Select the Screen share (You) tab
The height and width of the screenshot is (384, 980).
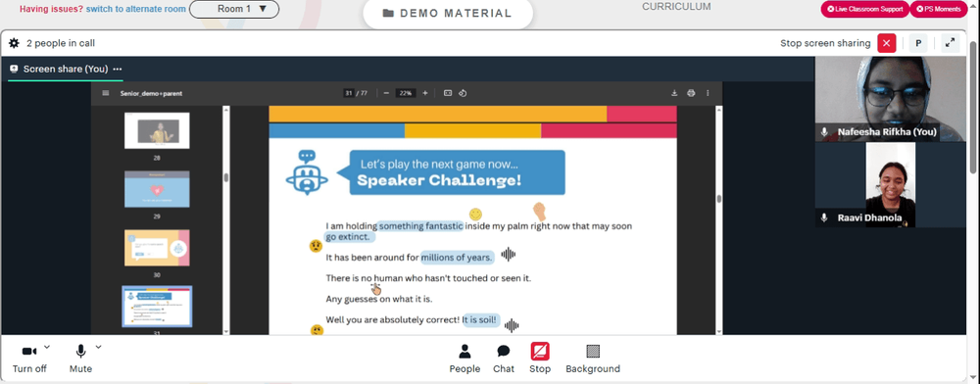click(66, 70)
